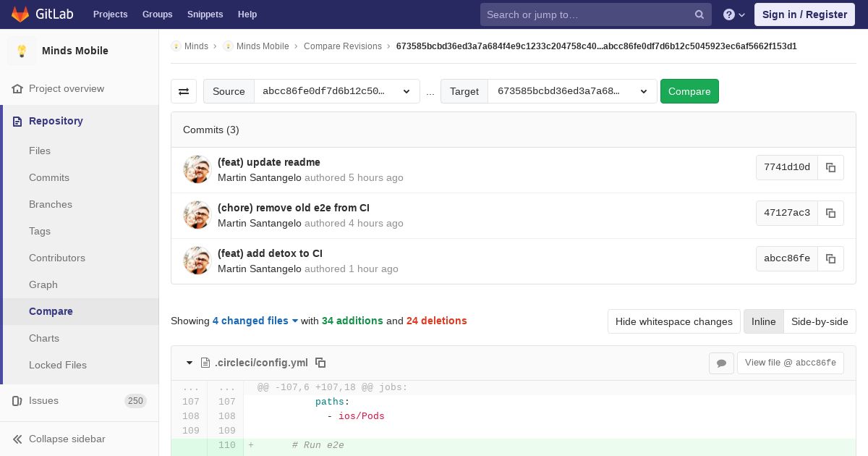This screenshot has width=868, height=456.
Task: Hide whitespace changes in diff
Action: 673,321
